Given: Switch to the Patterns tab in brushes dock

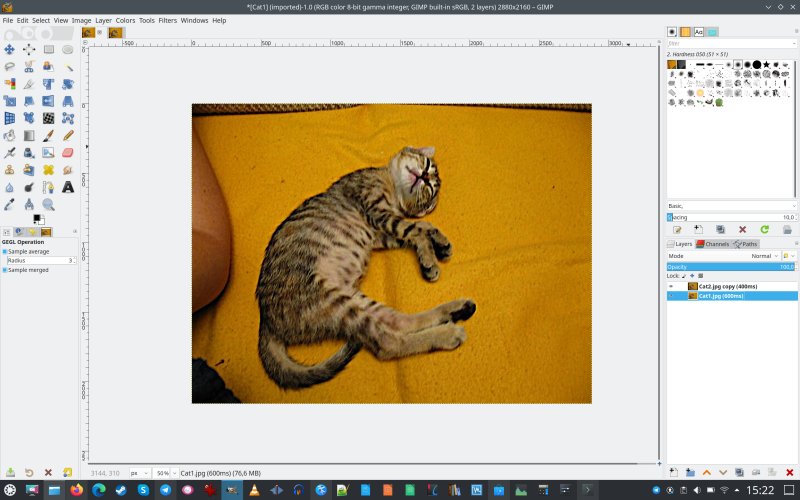Looking at the screenshot, I should click(x=685, y=32).
